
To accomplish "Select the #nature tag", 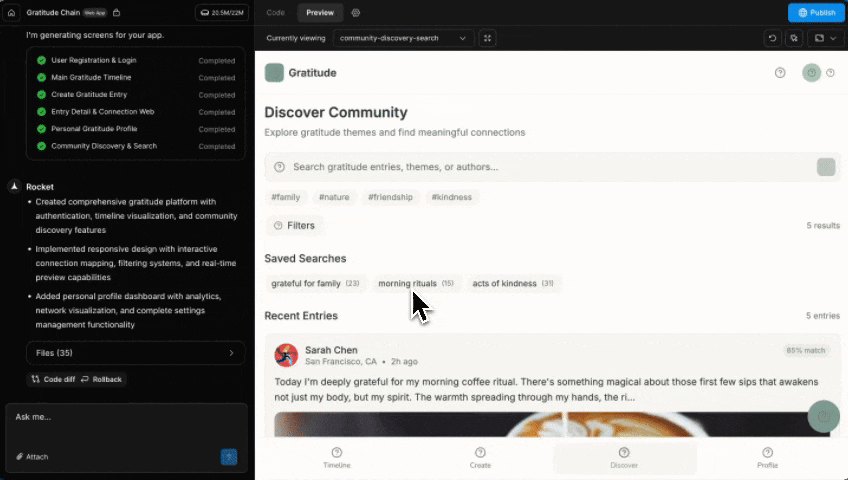I will (334, 197).
